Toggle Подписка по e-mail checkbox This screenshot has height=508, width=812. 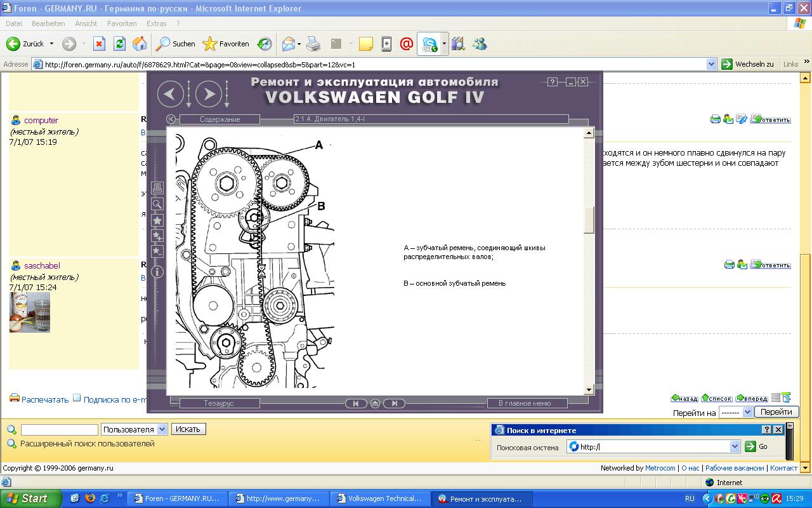[x=77, y=398]
